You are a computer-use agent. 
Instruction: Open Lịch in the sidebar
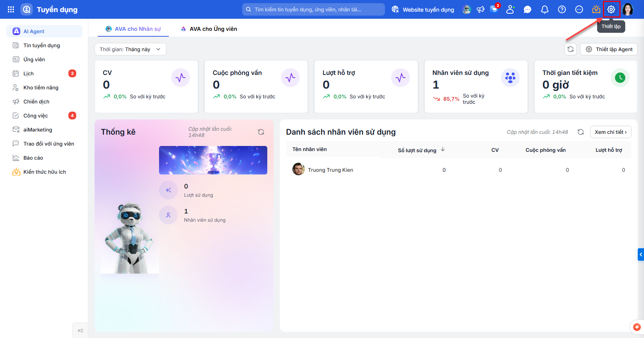click(x=45, y=73)
